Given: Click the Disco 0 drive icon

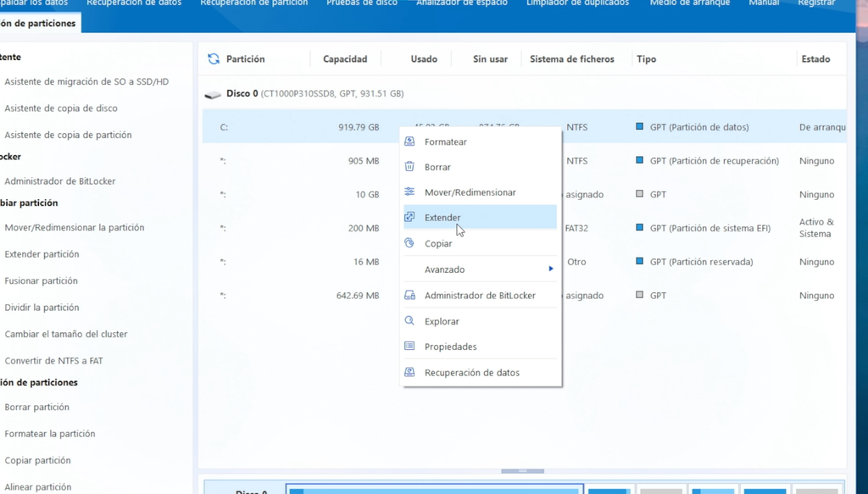Looking at the screenshot, I should (x=213, y=95).
